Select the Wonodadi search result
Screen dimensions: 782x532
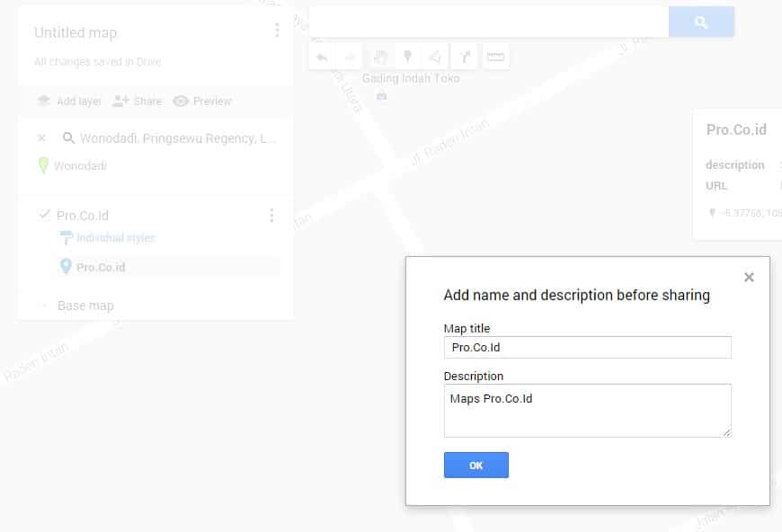[80, 165]
